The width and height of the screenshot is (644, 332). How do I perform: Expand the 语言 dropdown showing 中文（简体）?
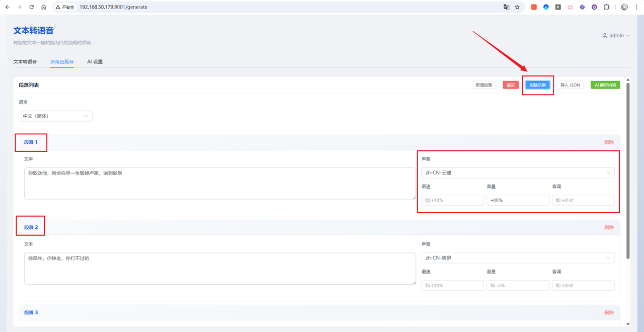[55, 116]
